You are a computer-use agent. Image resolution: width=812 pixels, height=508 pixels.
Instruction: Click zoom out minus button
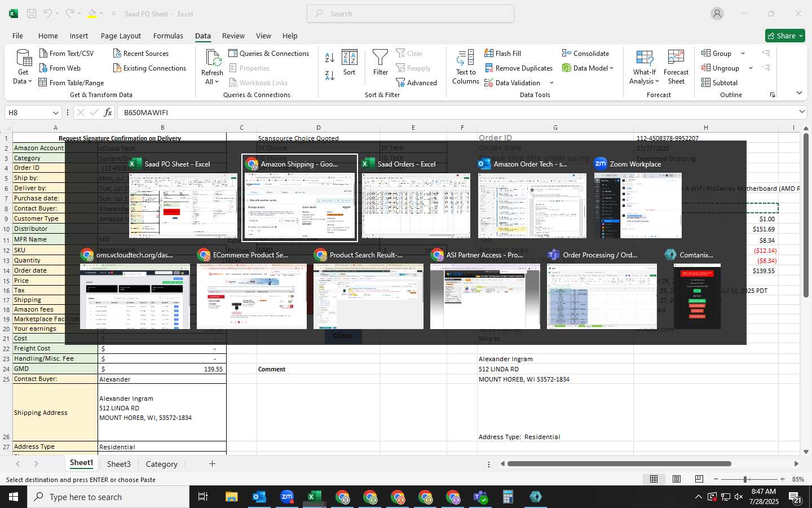(x=716, y=479)
